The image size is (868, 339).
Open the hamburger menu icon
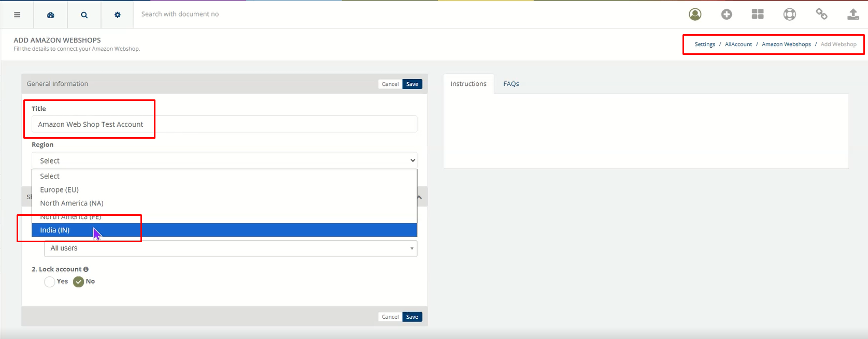click(17, 14)
